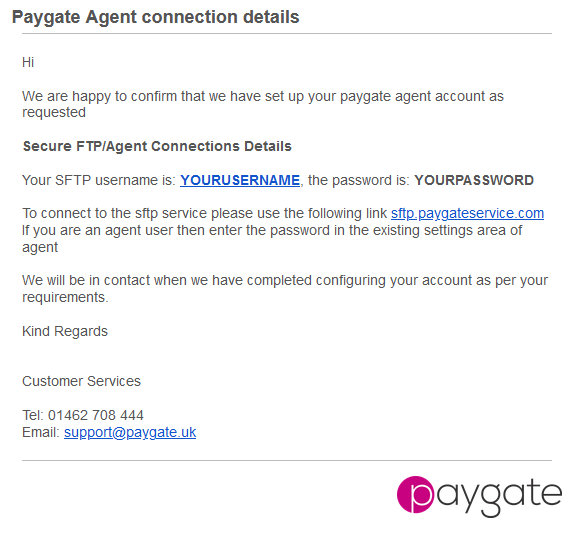The height and width of the screenshot is (534, 575).
Task: Click the 'Hi' greeting line
Action: point(28,62)
